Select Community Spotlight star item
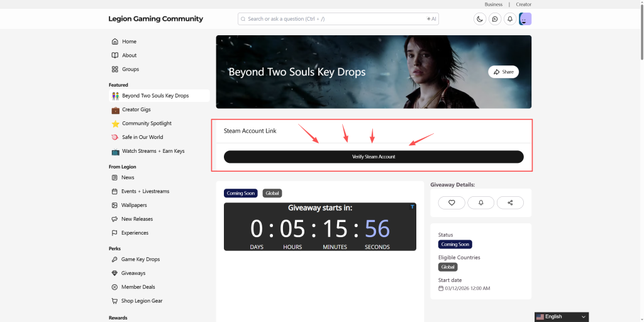 point(146,123)
